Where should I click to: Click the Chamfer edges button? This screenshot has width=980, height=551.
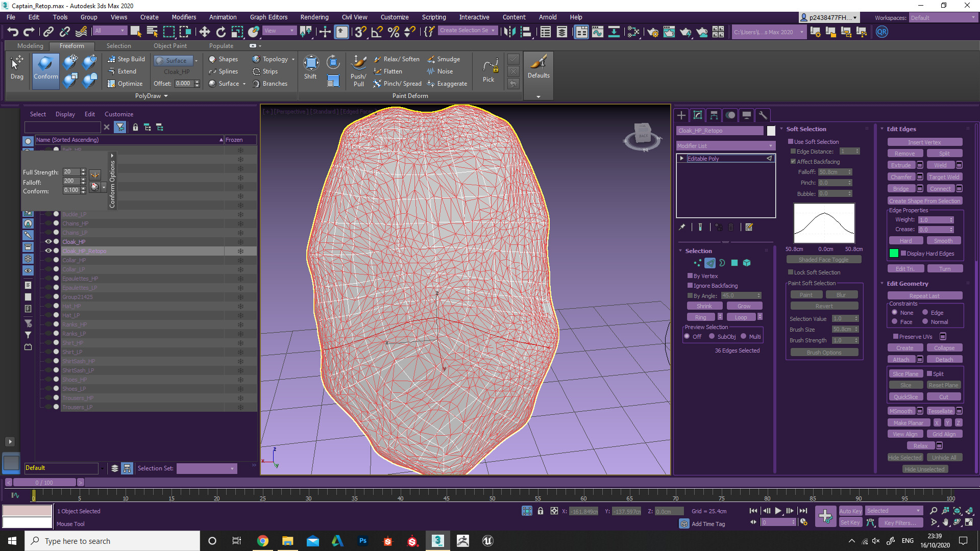tap(901, 177)
